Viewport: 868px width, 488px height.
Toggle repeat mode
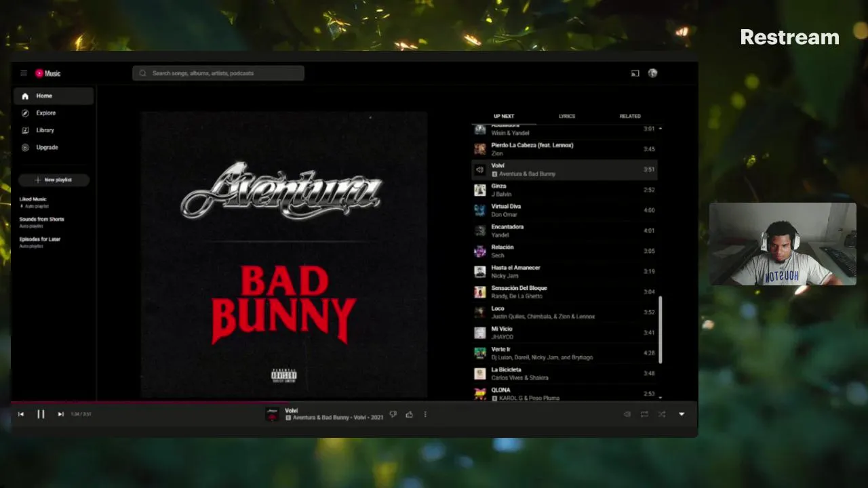(x=644, y=414)
